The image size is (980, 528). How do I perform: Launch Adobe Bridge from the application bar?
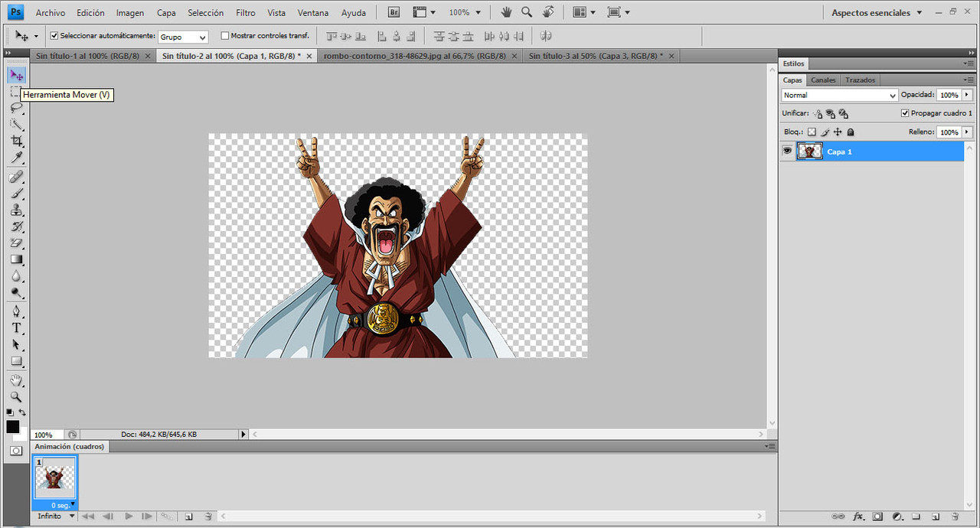pyautogui.click(x=394, y=12)
